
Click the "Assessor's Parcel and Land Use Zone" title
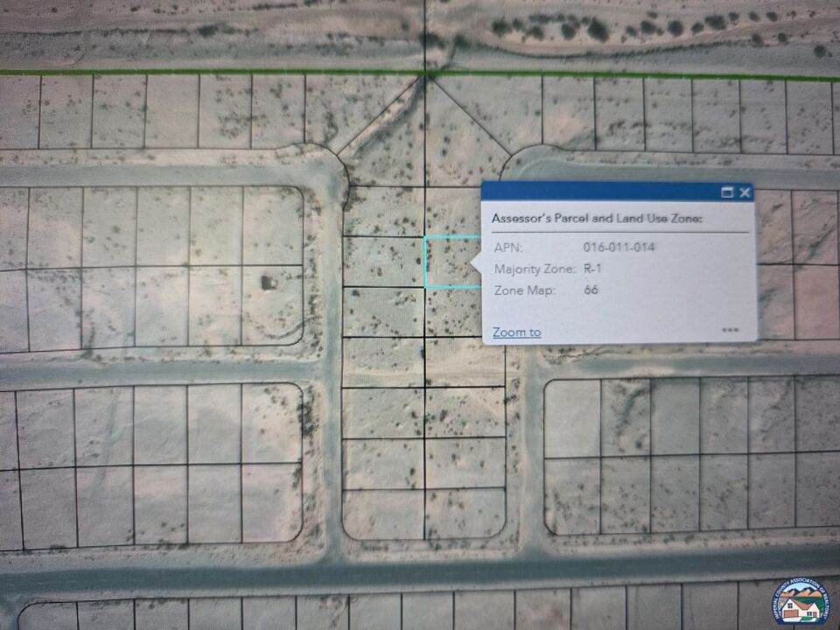tap(597, 219)
